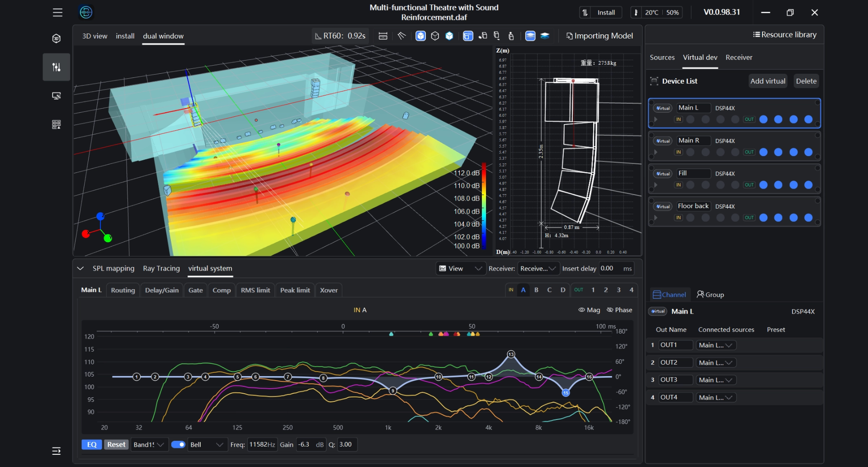
Task: Open the Receiver selection dropdown
Action: click(x=538, y=268)
